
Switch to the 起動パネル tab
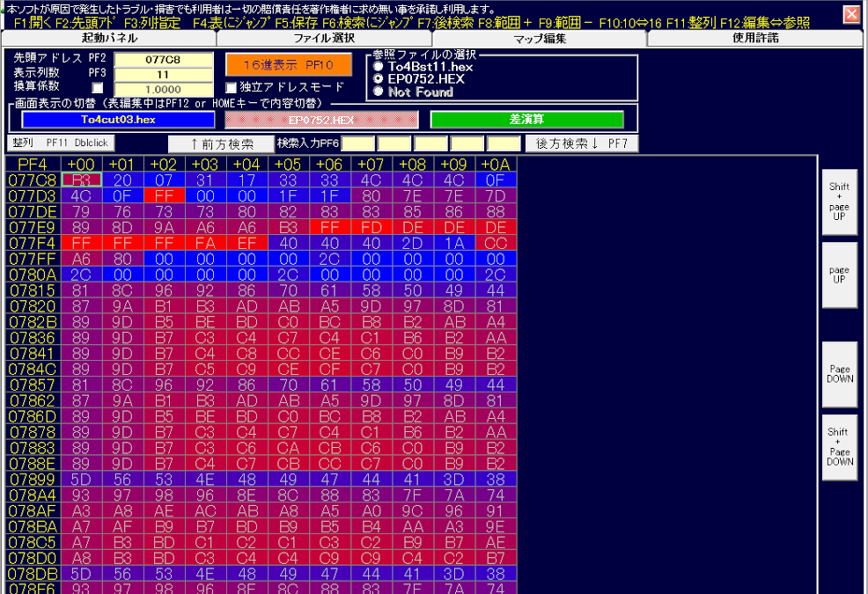(x=108, y=38)
